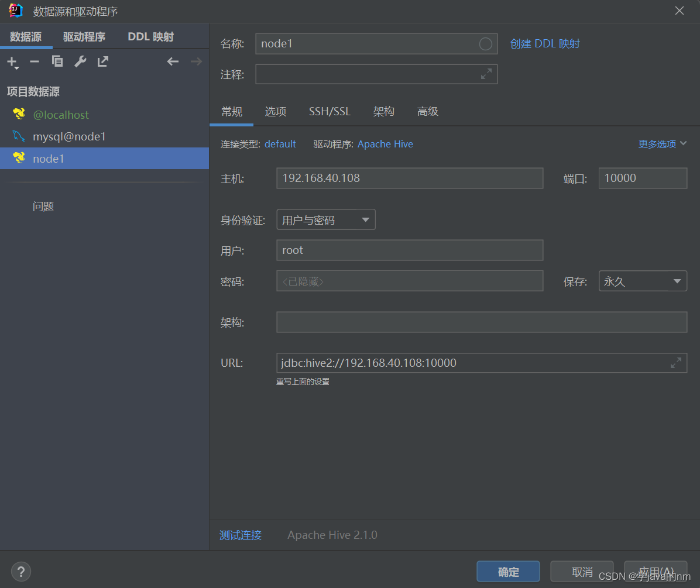This screenshot has width=700, height=588.
Task: Go forward with the right arrow icon
Action: pos(196,61)
